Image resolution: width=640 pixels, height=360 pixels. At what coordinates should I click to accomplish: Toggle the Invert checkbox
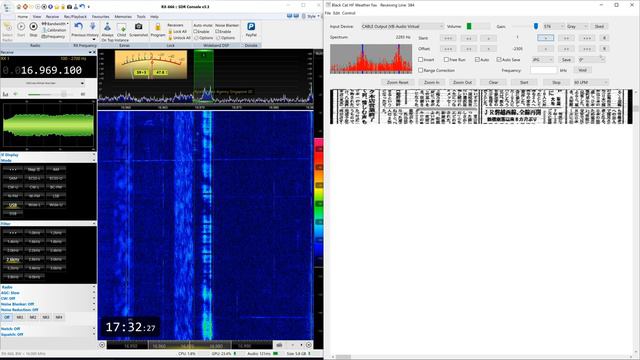[420, 60]
